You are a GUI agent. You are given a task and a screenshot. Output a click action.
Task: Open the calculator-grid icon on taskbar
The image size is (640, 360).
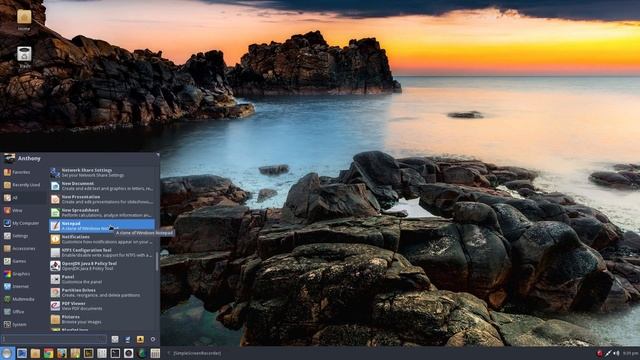click(155, 353)
